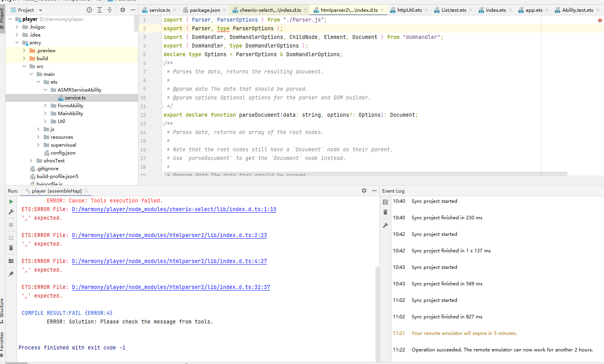The image size is (604, 364).
Task: Click the Run console vertical scrollbar
Action: point(377,314)
